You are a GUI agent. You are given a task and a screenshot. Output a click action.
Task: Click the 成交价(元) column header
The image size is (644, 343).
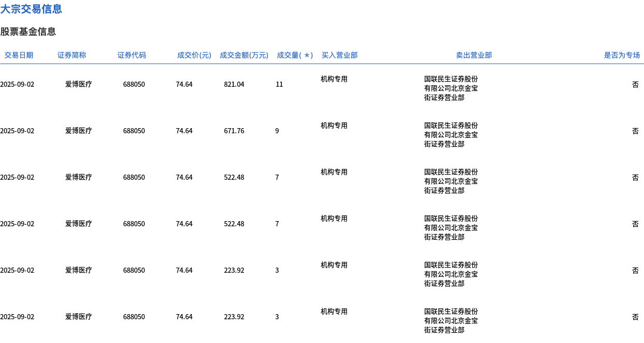pos(194,55)
